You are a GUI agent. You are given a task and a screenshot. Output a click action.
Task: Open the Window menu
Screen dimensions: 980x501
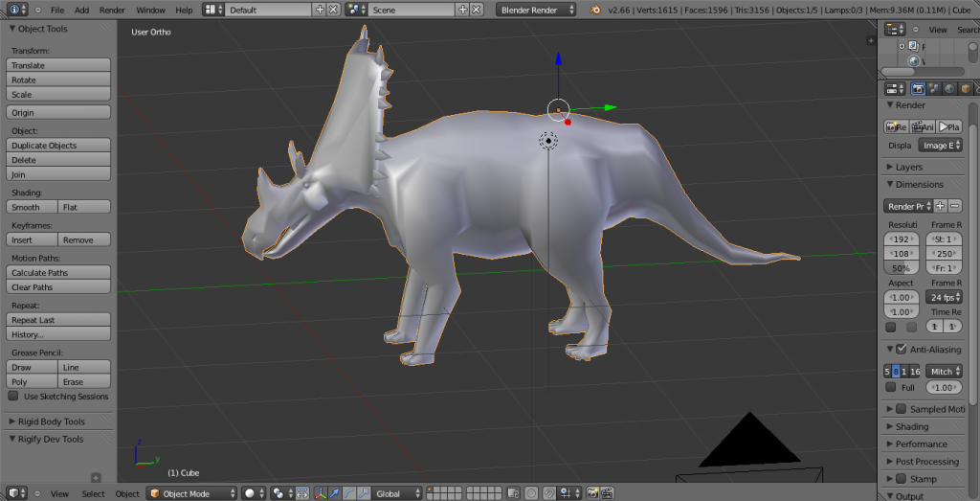(150, 10)
